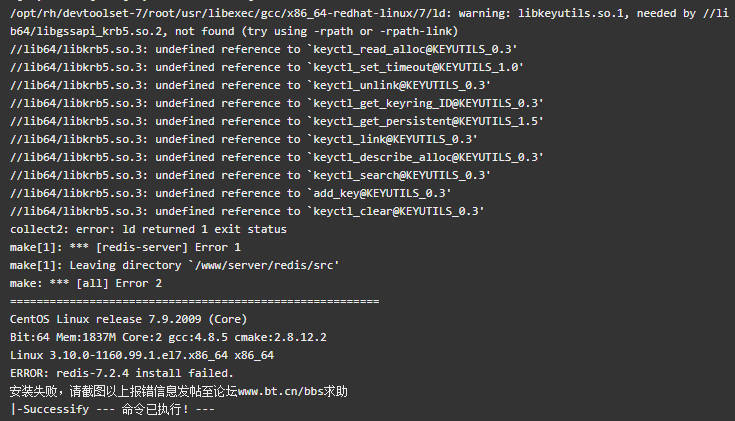Click the add_key@KEYUTILS_0.3 line
Viewport: 735px width, 421px height.
231,193
